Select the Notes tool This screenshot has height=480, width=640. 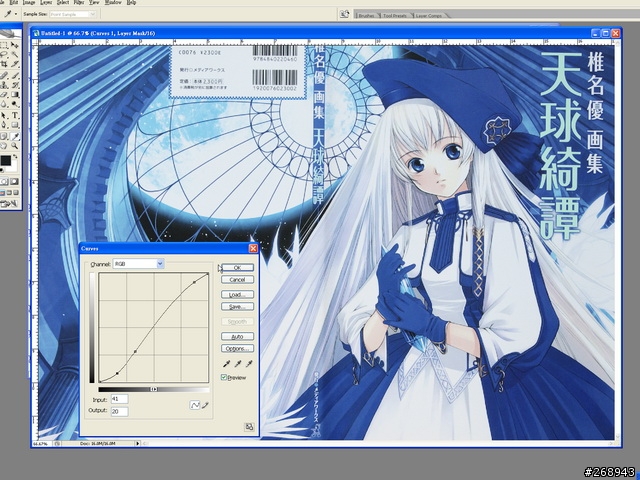tap(4, 136)
